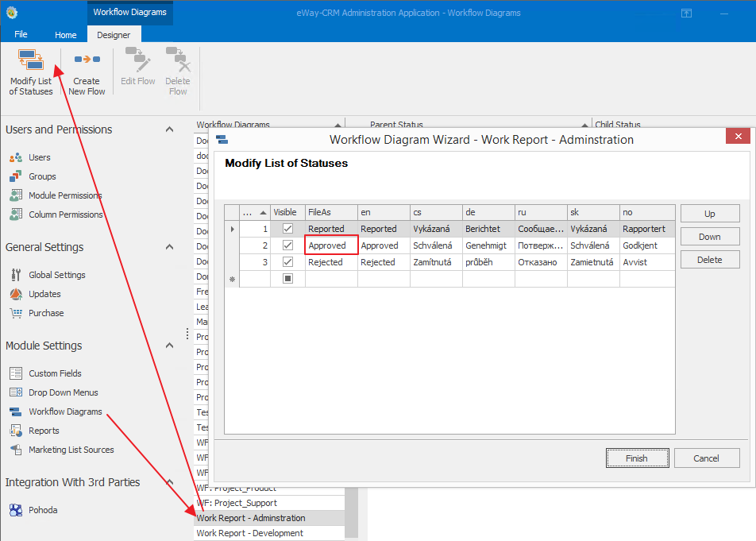
Task: Click the Finish button
Action: [x=637, y=458]
